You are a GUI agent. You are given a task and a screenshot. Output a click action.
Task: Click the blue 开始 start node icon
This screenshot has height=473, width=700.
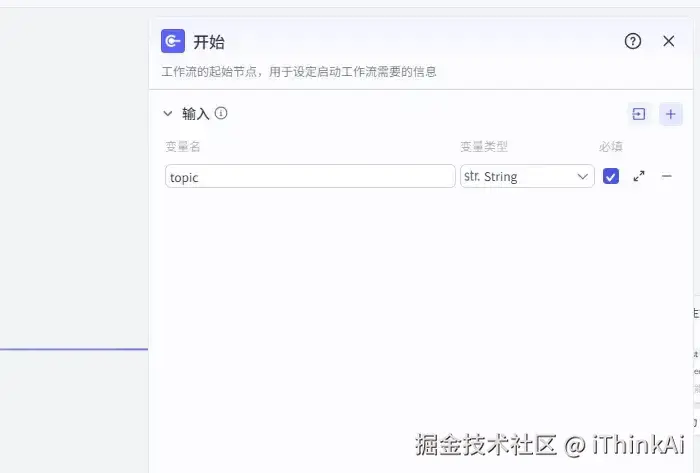click(x=173, y=41)
